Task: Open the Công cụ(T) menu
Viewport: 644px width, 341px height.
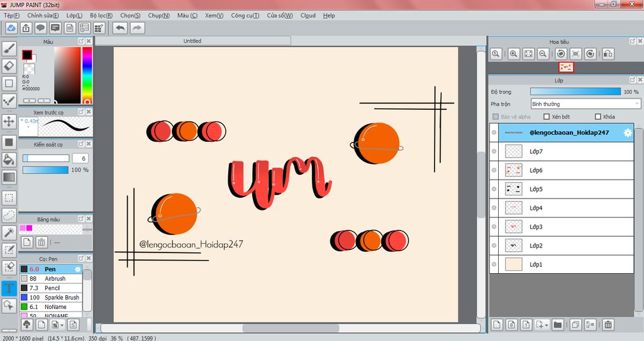Action: (245, 15)
